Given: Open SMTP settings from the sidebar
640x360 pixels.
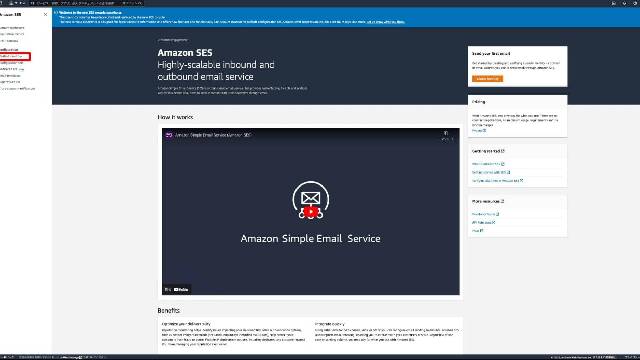Looking at the screenshot, I should click(9, 41).
